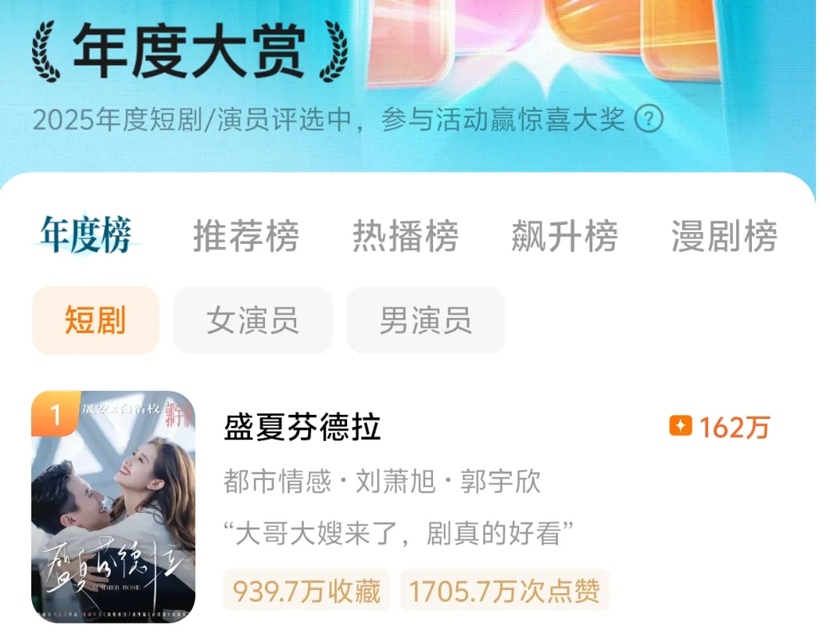Open the 热播榜 tab
Screen dimensions: 830x644
point(406,236)
